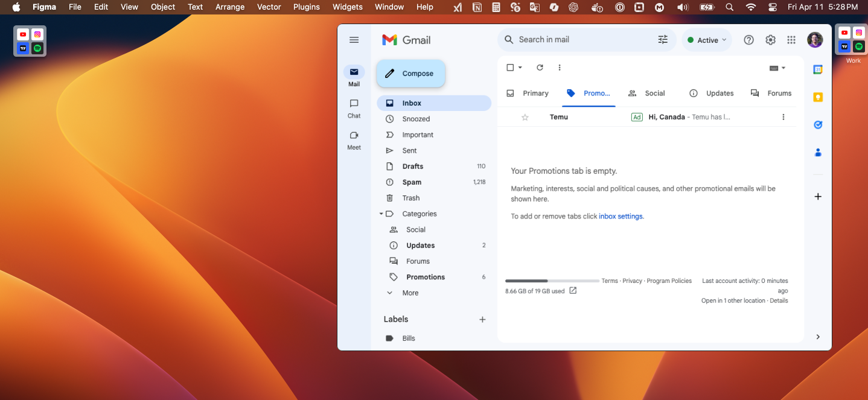868x400 pixels.
Task: Click the Gmail logo
Action: (x=406, y=40)
